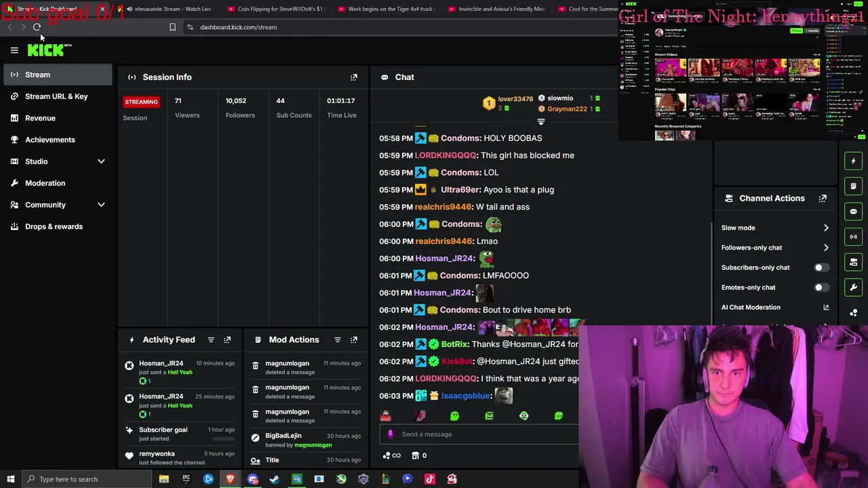Open Activity Feed filter options
The width and height of the screenshot is (868, 488).
(x=211, y=340)
